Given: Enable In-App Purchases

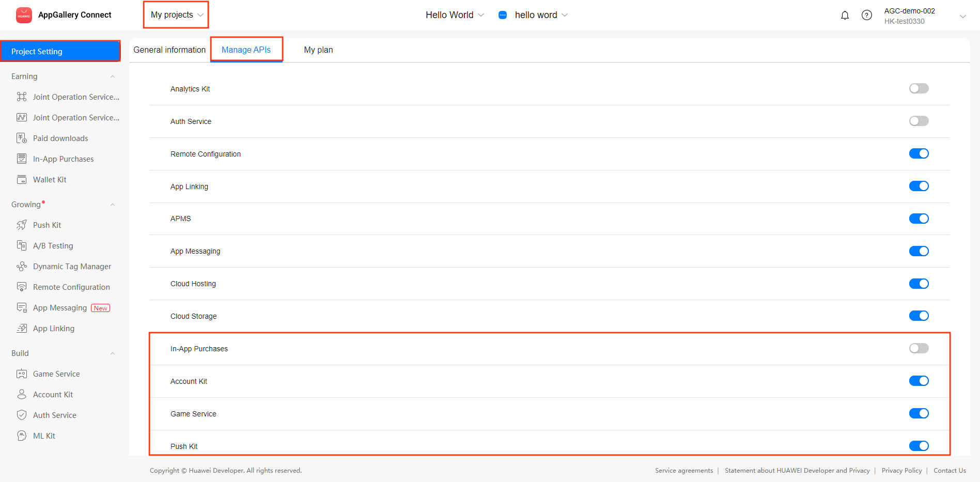Looking at the screenshot, I should (919, 348).
